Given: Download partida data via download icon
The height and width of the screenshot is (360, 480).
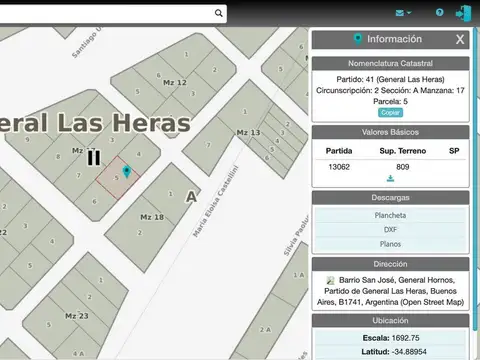Looking at the screenshot, I should click(x=390, y=179).
